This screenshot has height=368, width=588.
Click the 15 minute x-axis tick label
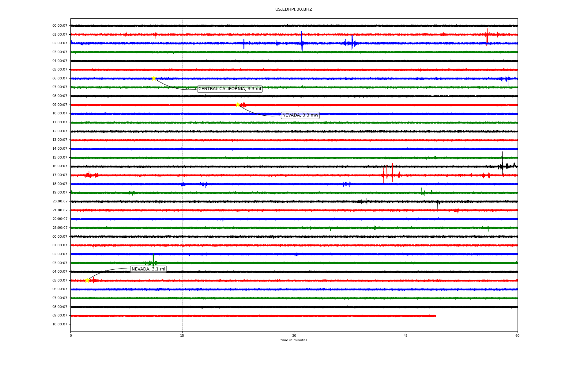[182, 335]
